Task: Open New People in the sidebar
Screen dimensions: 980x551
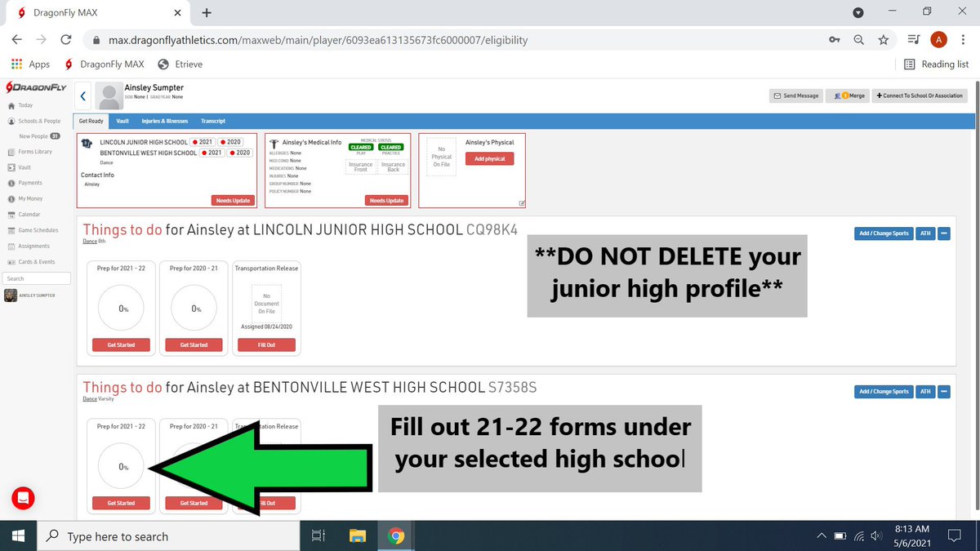Action: point(39,136)
